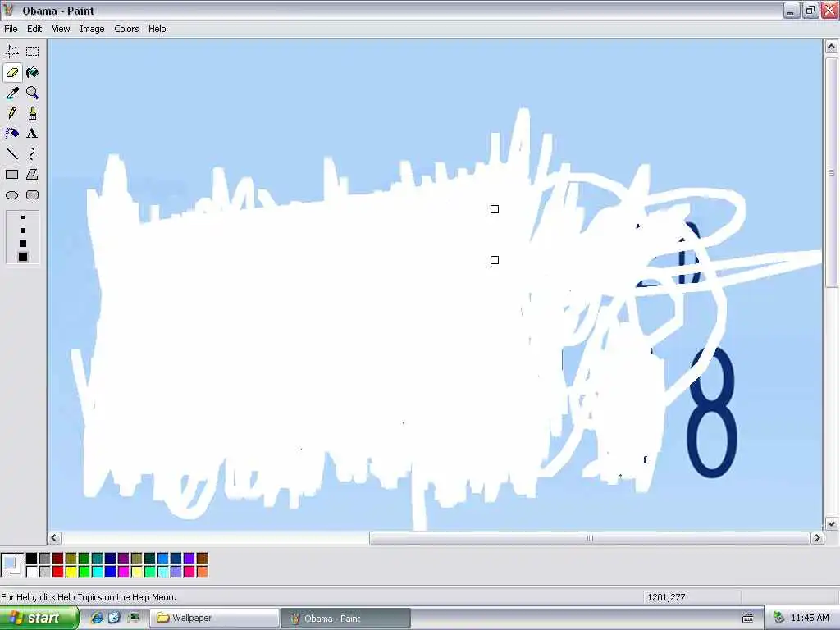The image size is (840, 630).
Task: Select the Magnifier tool
Action: (33, 93)
